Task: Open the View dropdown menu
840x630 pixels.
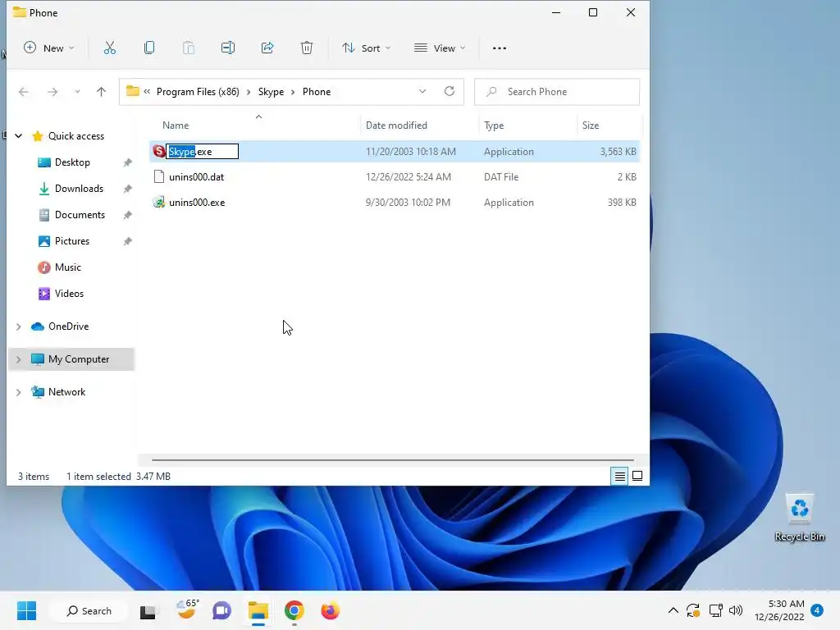Action: [440, 48]
